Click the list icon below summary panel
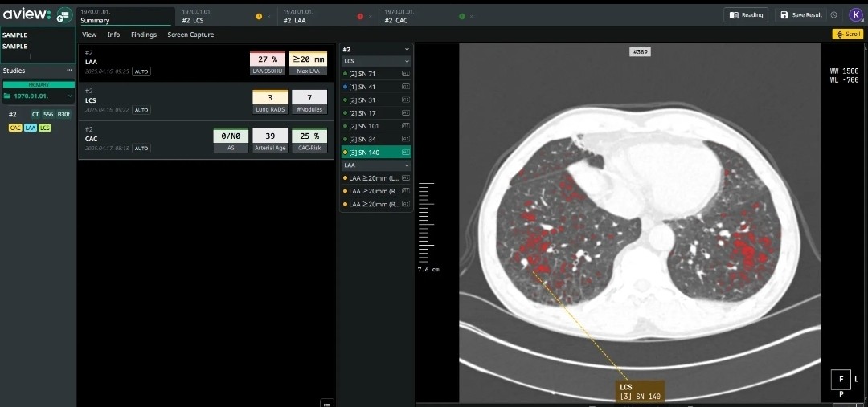Image resolution: width=868 pixels, height=407 pixels. pyautogui.click(x=326, y=402)
